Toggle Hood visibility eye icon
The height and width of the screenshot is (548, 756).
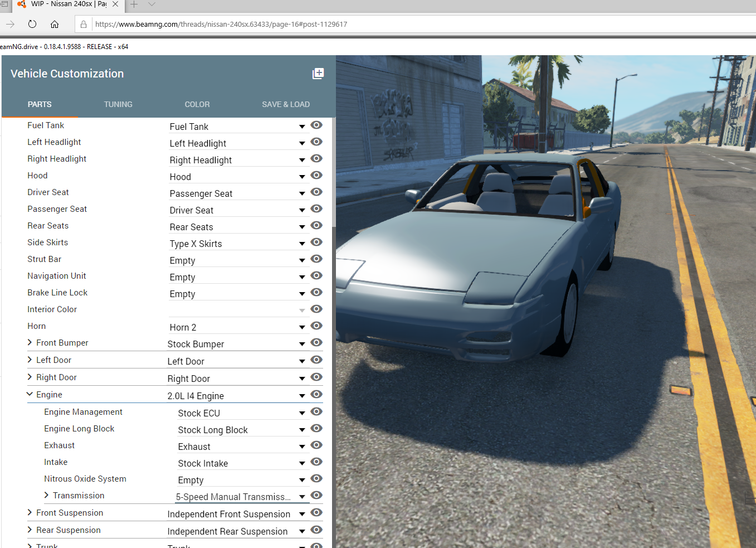point(316,176)
